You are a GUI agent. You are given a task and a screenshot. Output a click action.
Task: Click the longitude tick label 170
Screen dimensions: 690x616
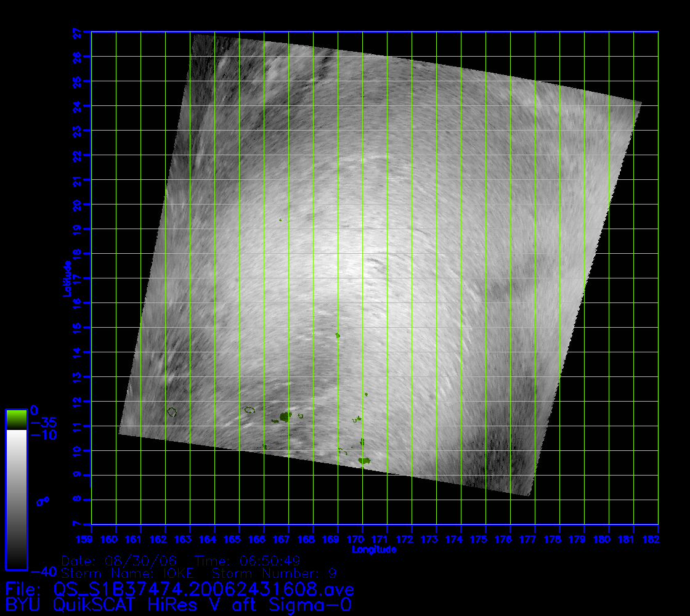pos(362,540)
